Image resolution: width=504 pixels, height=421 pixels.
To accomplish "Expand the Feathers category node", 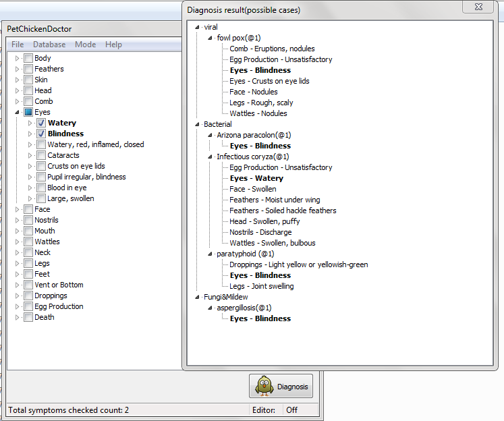I will point(18,69).
